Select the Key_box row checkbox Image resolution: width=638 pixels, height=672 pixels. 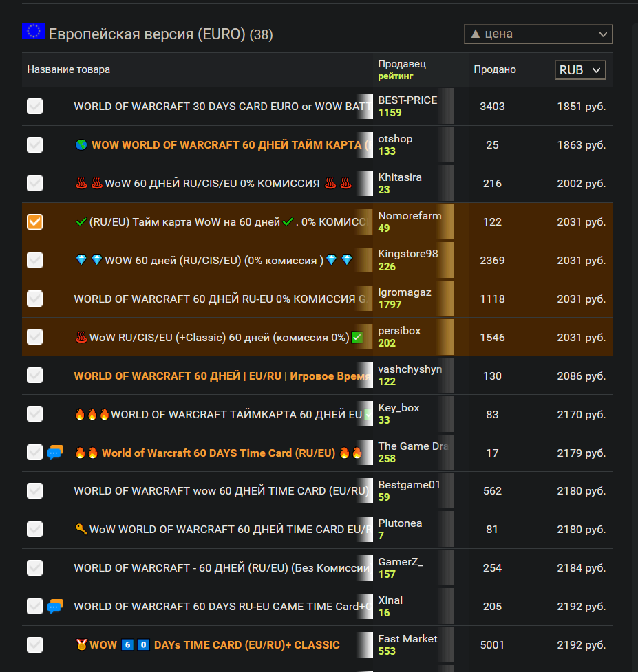tap(34, 414)
